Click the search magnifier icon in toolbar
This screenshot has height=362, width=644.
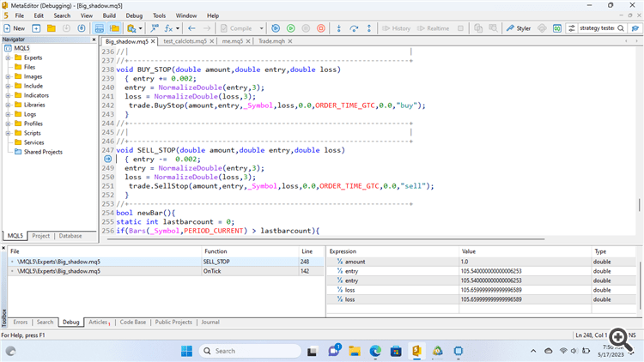pyautogui.click(x=621, y=28)
